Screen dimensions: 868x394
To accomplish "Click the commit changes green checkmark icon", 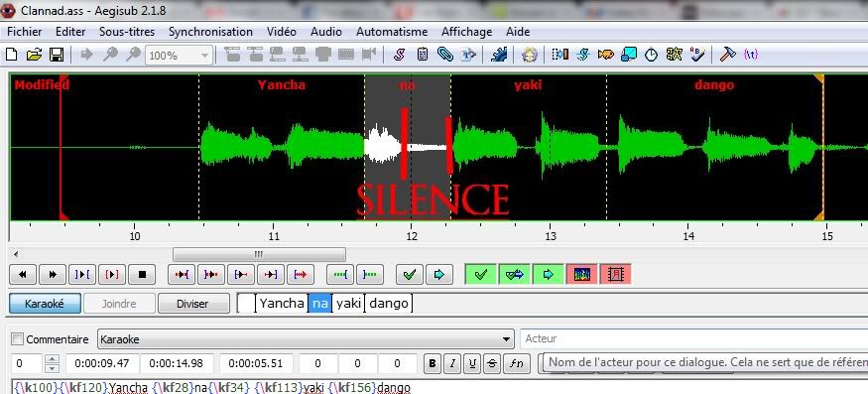I will coord(411,274).
